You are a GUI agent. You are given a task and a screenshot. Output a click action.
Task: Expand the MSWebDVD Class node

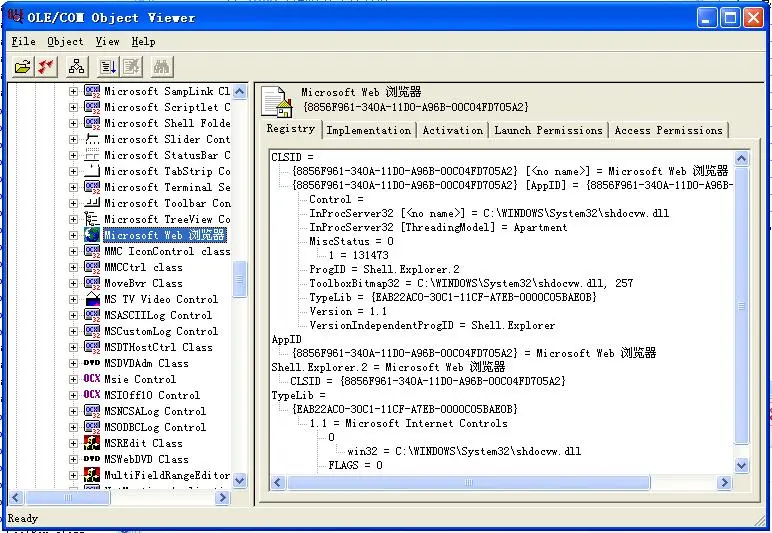coord(73,459)
